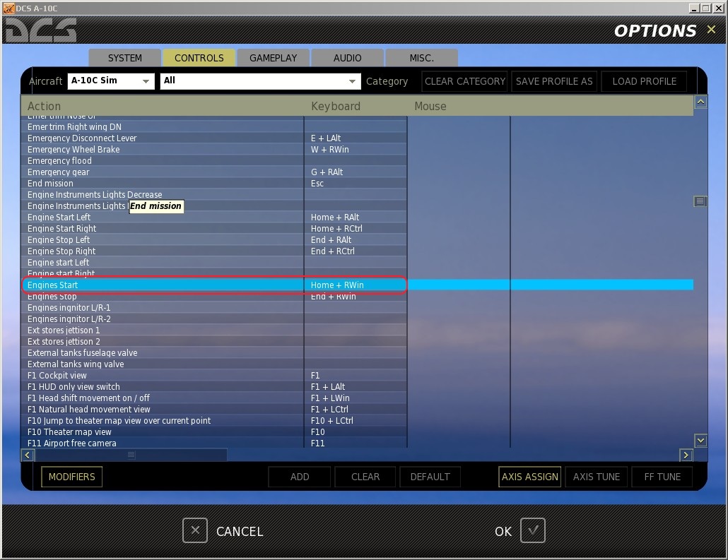Select the Emer trim Right wing DN row
728x560 pixels.
pos(214,126)
